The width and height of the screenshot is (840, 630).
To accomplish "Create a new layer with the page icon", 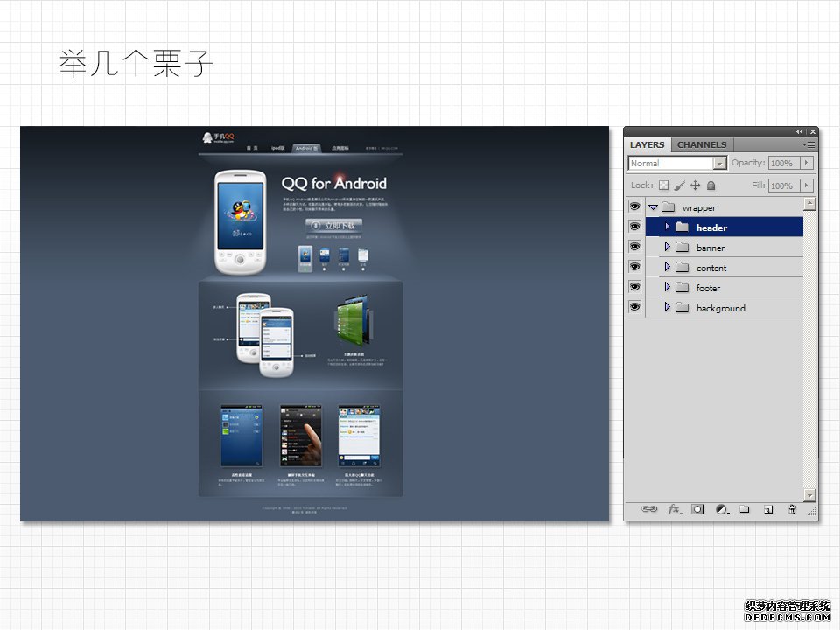I will [768, 509].
